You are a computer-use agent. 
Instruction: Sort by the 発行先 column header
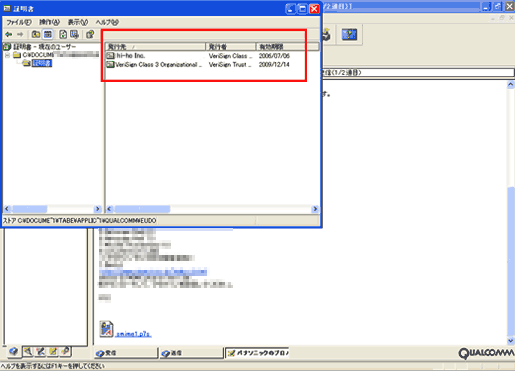point(155,47)
